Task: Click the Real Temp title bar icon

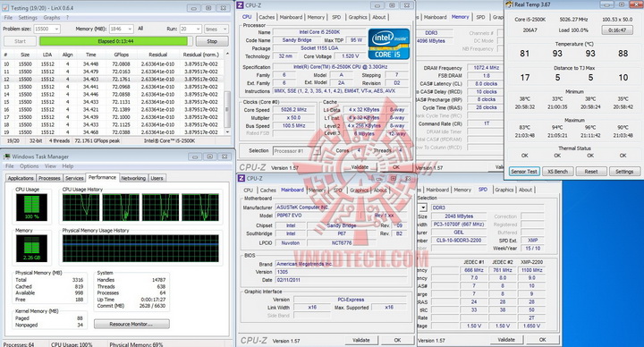Action: click(x=509, y=4)
